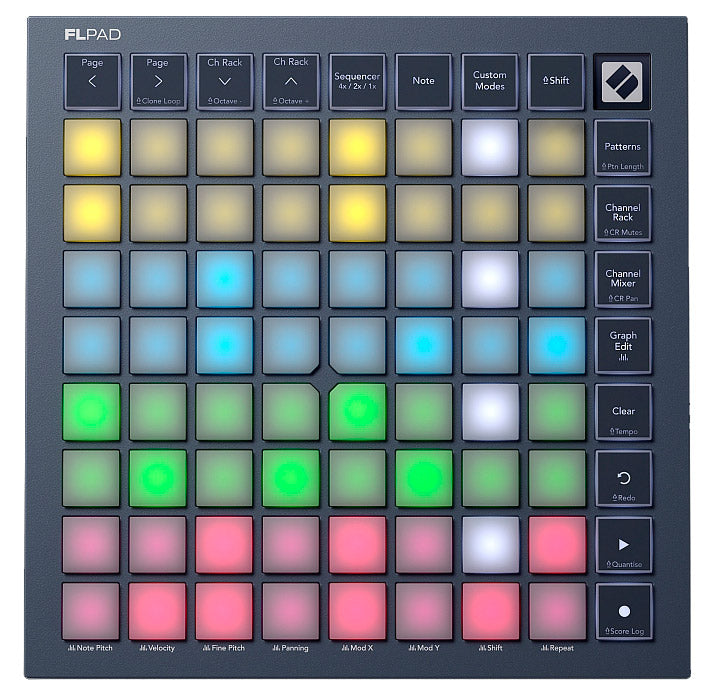716x700 pixels.
Task: Tap the white pad in the Play row
Action: click(x=490, y=545)
